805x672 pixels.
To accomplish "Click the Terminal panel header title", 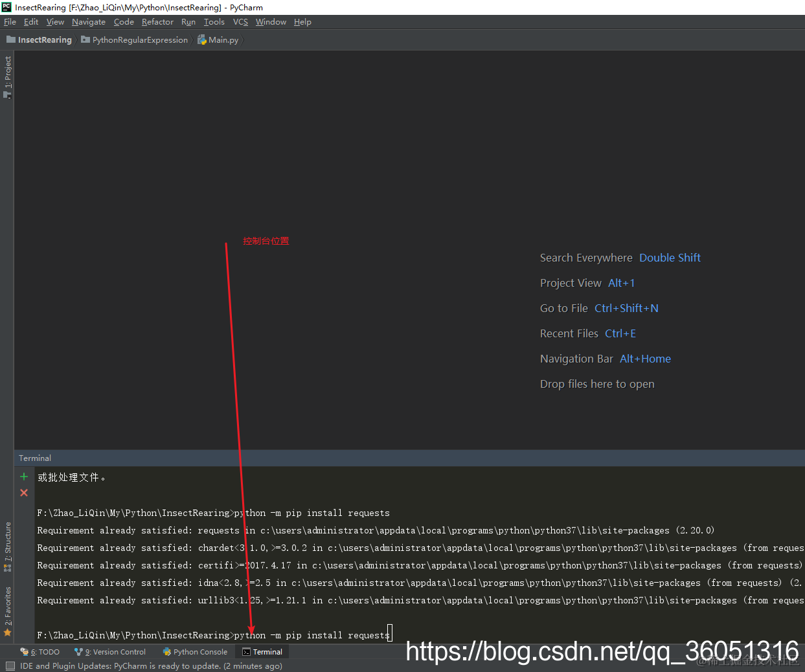I will coord(35,458).
